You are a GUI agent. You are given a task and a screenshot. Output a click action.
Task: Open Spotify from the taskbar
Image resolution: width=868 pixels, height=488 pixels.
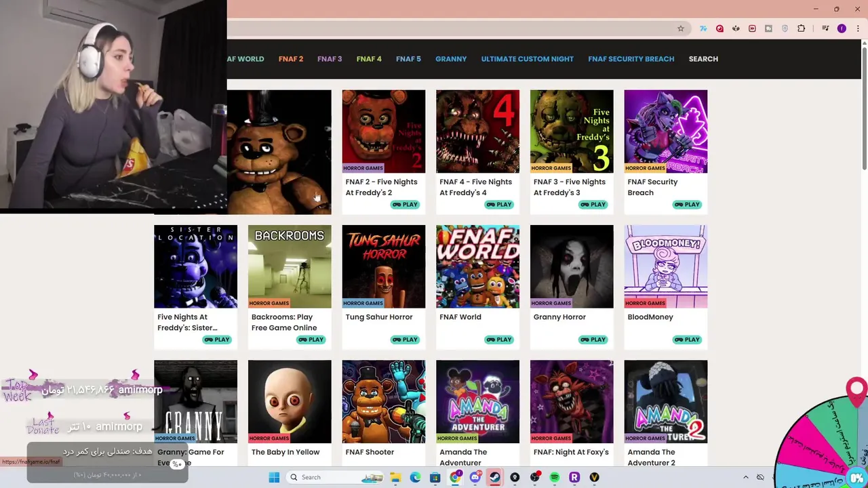[555, 477]
